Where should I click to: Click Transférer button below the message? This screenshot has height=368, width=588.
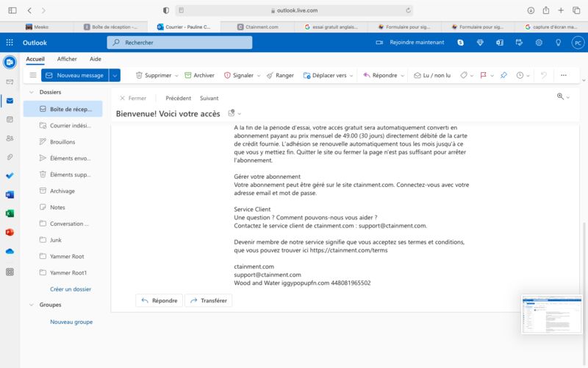[209, 300]
